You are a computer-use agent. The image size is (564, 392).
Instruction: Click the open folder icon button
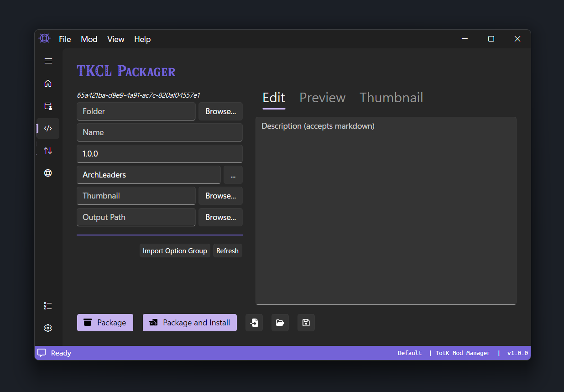pyautogui.click(x=280, y=323)
